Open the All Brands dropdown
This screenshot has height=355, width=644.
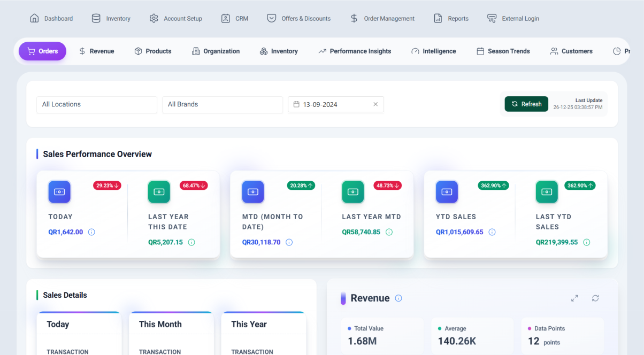pyautogui.click(x=222, y=104)
